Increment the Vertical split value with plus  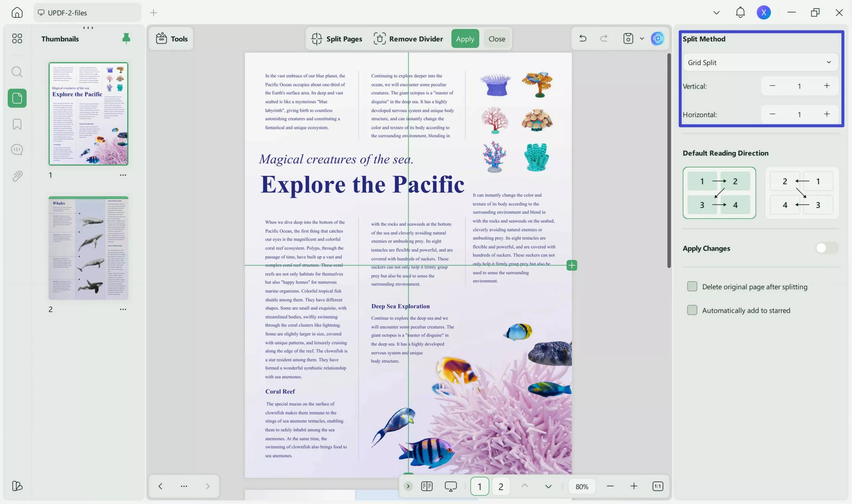(826, 85)
